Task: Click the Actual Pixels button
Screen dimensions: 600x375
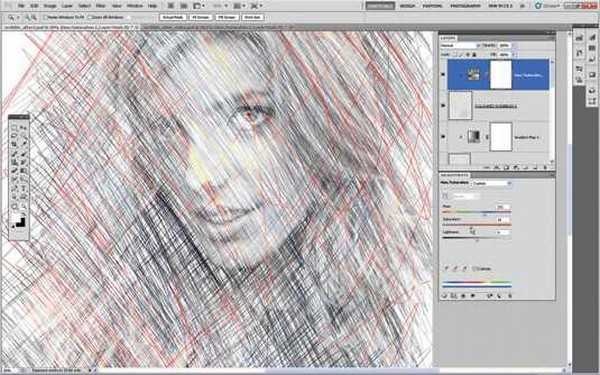Action: pyautogui.click(x=172, y=17)
